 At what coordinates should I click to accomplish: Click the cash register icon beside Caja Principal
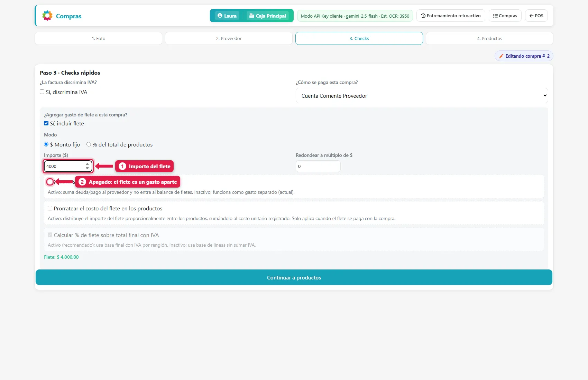(252, 16)
